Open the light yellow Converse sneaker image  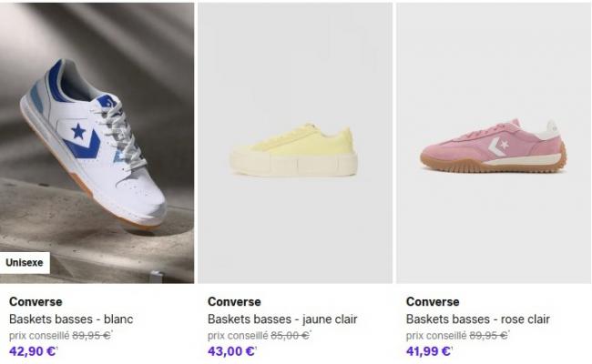295,143
